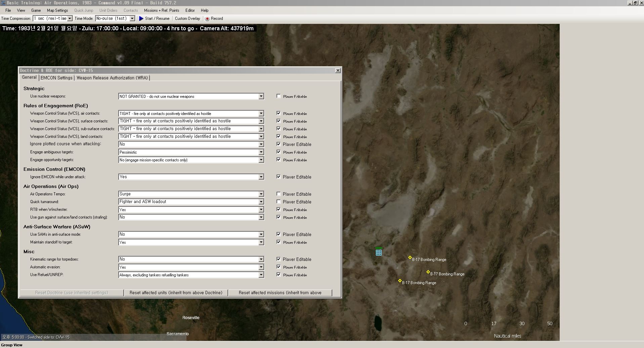Image resolution: width=644 pixels, height=348 pixels.
Task: Click Reset affected units button
Action: click(x=176, y=293)
